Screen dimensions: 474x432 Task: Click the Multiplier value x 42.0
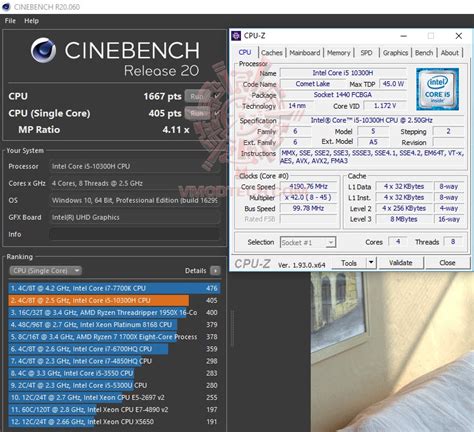click(x=308, y=197)
